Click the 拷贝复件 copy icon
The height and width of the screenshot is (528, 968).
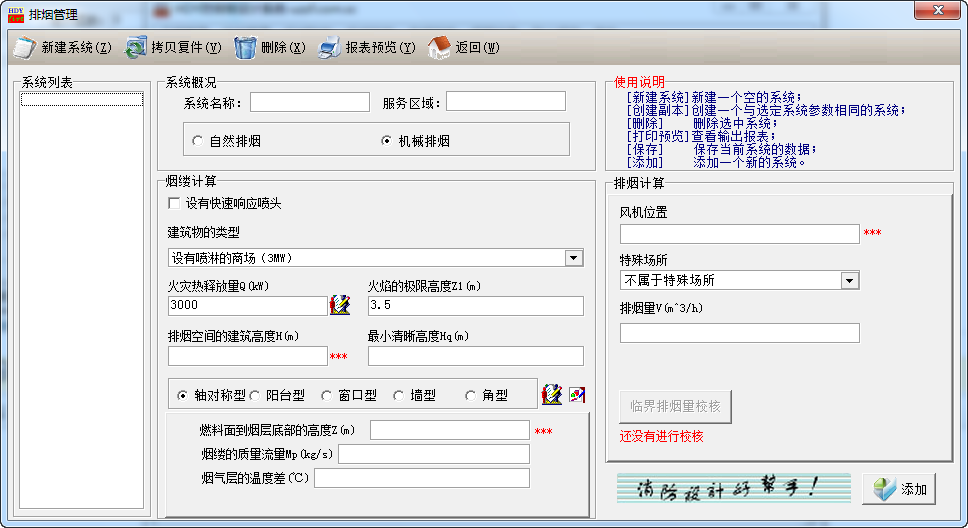[x=136, y=48]
